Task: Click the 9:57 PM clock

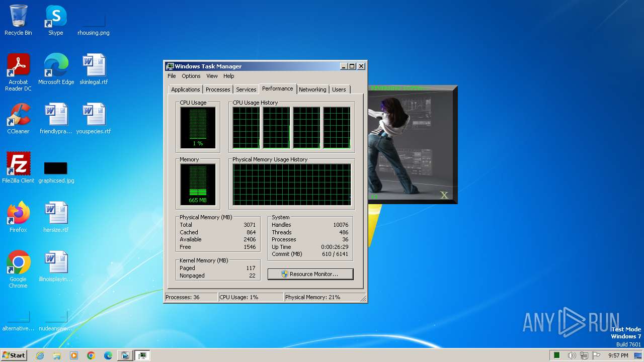Action: [x=618, y=355]
